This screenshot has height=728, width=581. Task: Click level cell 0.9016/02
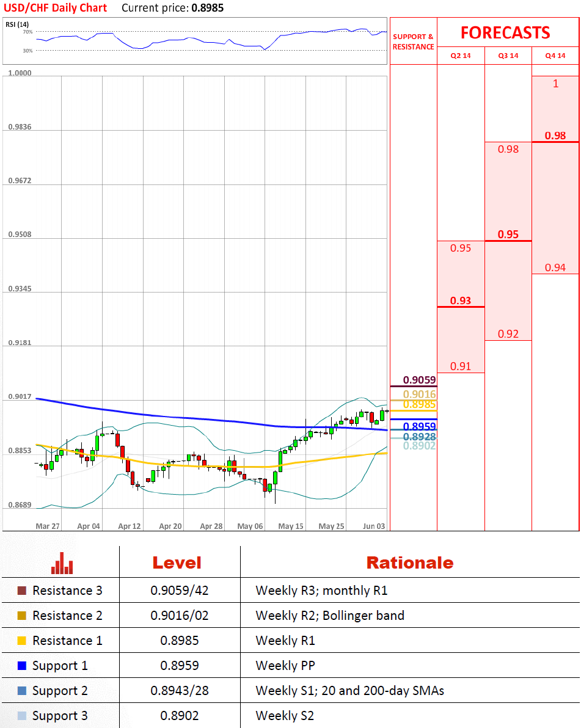click(x=179, y=616)
